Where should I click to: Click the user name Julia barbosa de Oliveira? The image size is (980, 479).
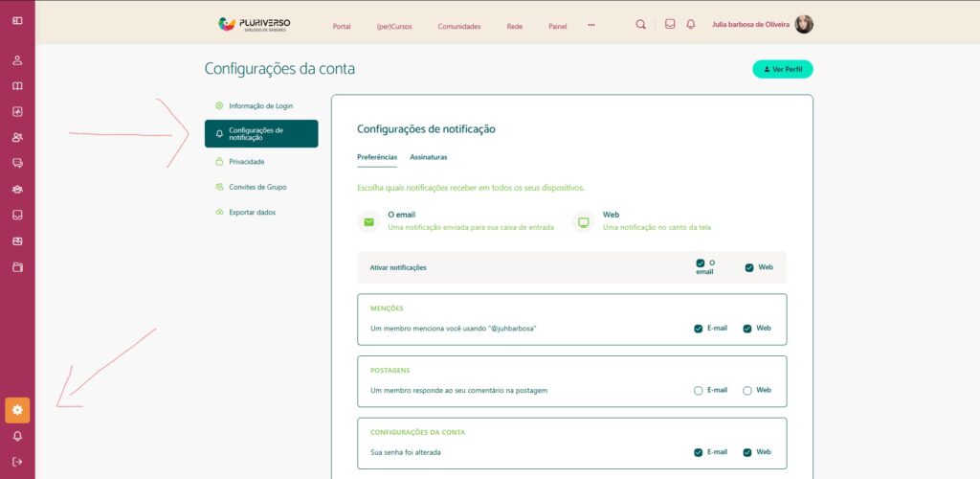750,25
